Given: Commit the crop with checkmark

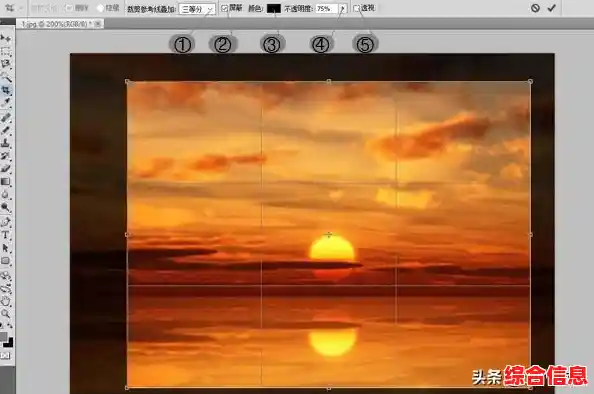Looking at the screenshot, I should coord(552,8).
